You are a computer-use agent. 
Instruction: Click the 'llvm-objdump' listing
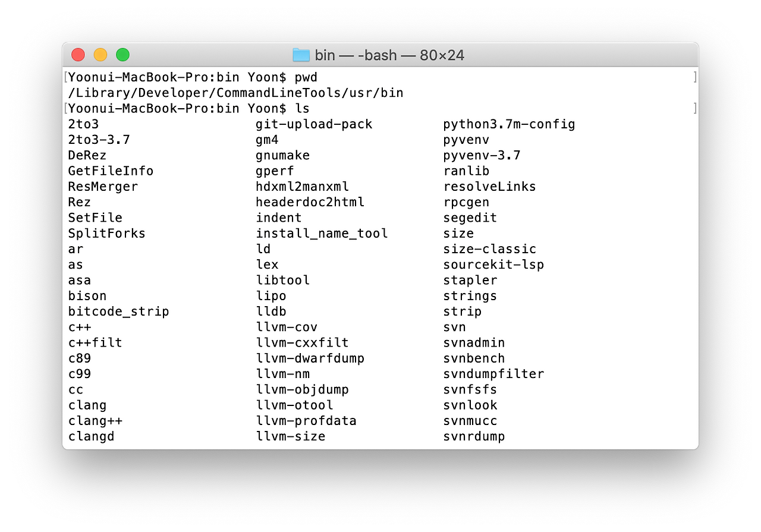point(302,389)
